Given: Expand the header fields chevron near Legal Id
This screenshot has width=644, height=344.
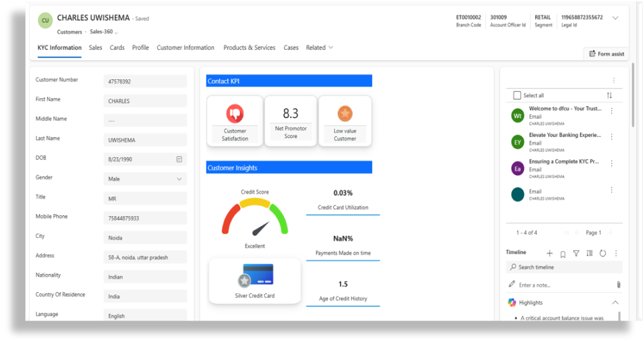Looking at the screenshot, I should 615,18.
